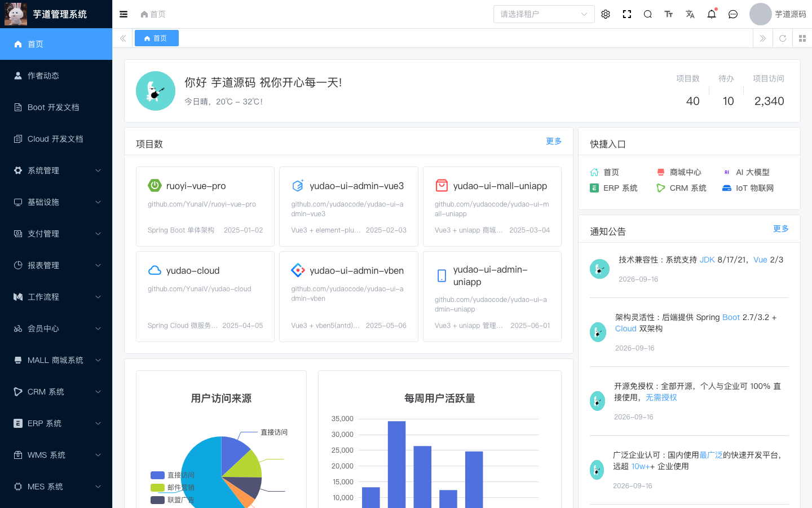The width and height of the screenshot is (812, 508).
Task: Click the 商城中心 shortcut icon
Action: tap(661, 172)
